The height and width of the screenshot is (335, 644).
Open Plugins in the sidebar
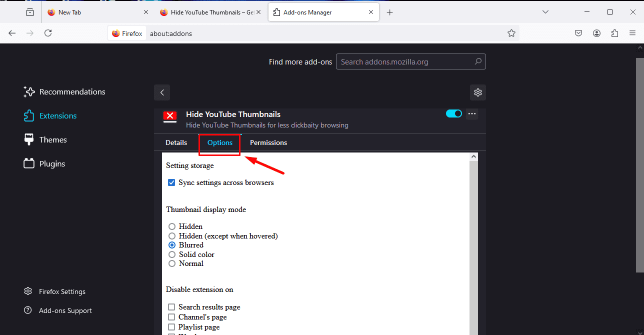pos(44,164)
